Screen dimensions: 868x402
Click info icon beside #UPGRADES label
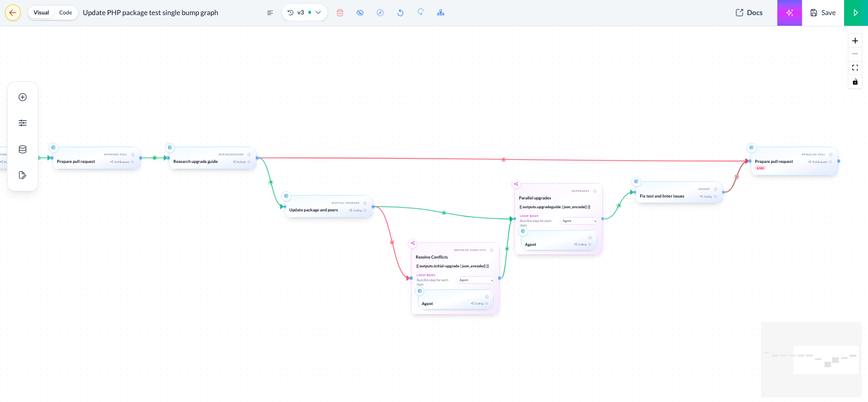click(595, 191)
